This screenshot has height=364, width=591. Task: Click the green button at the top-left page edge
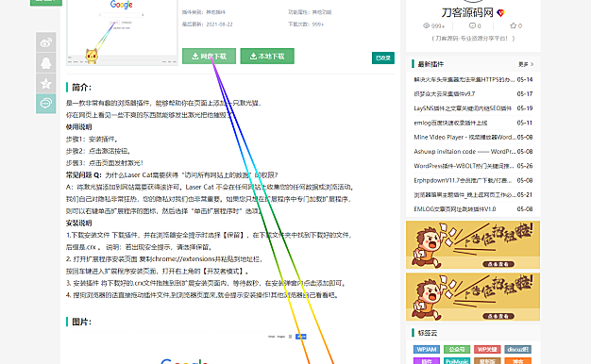pyautogui.click(x=46, y=2)
